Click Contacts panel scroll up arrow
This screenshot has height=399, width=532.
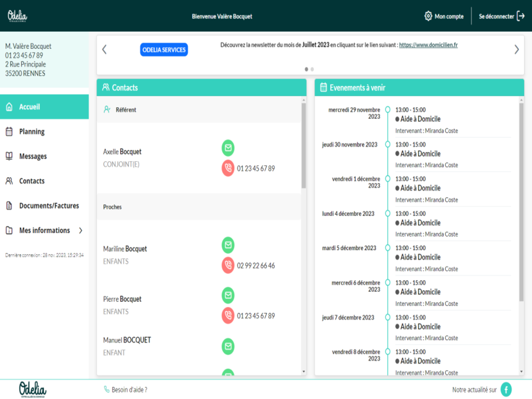pos(304,100)
